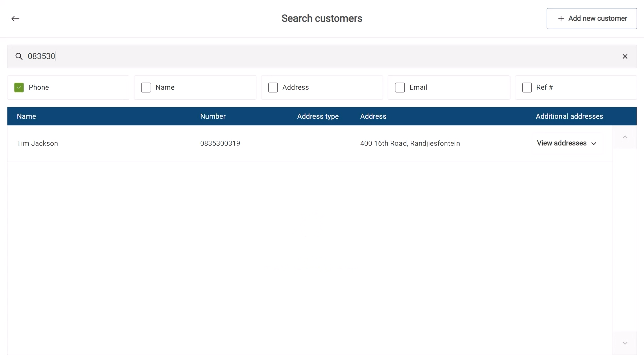Click the back arrow icon
This screenshot has width=644, height=362.
click(15, 19)
